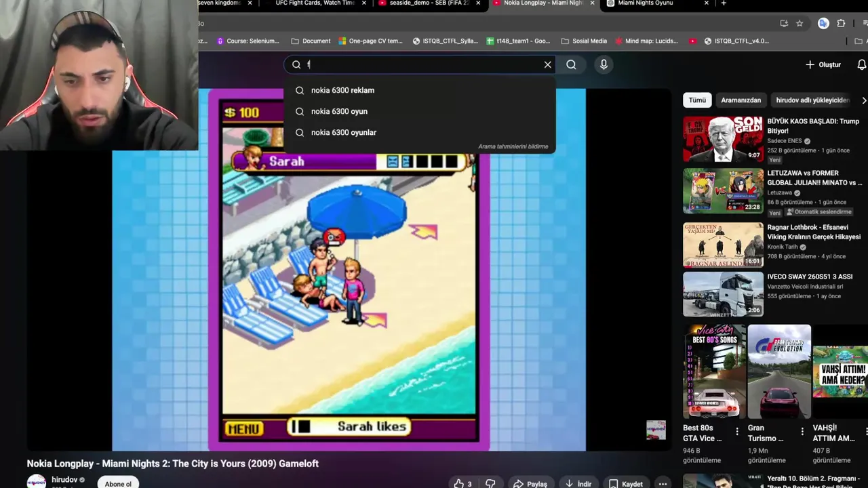
Task: Open the Document bookmarks folder
Action: click(x=311, y=41)
